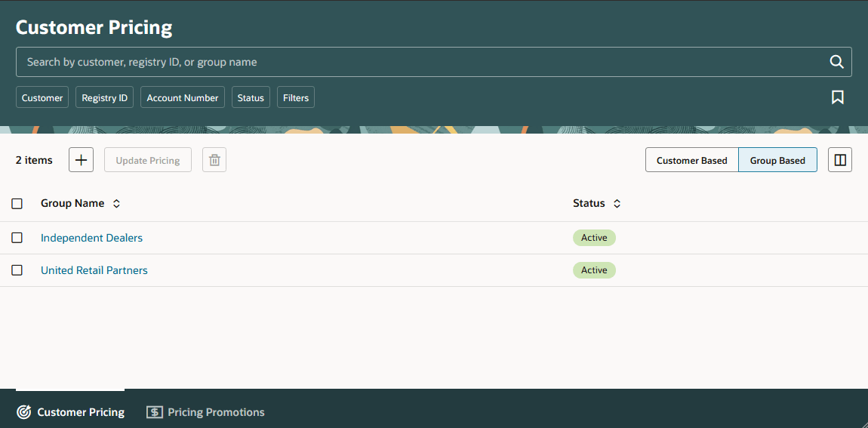Sort by Status column arrows
Viewport: 868px width, 428px height.
617,204
